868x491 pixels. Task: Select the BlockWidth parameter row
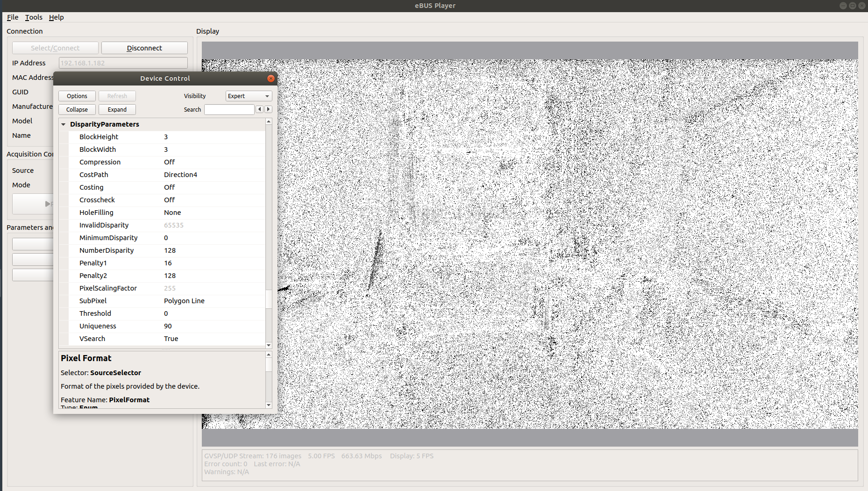[x=162, y=149]
